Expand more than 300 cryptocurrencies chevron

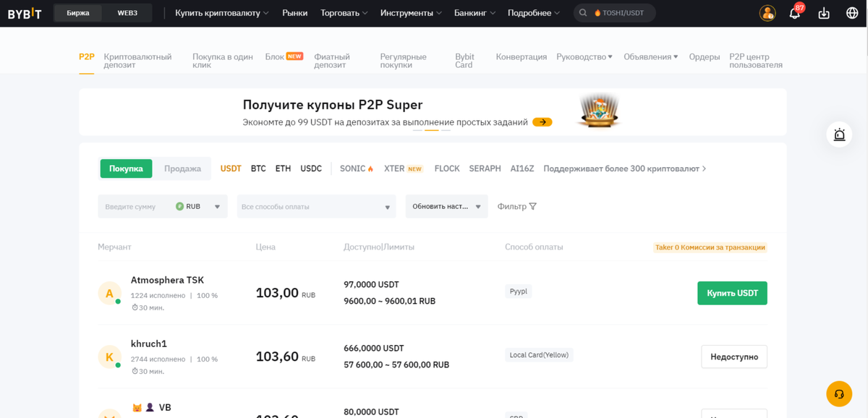click(705, 169)
